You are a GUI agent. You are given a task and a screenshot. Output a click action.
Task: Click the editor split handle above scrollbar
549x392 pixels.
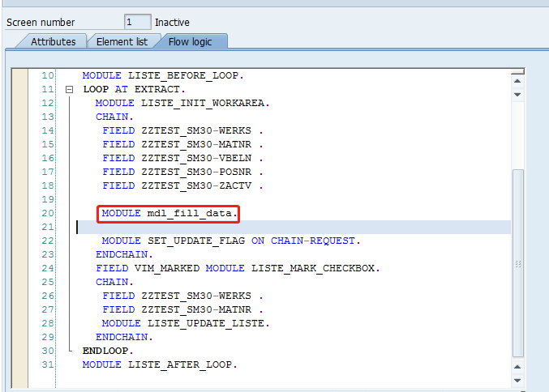point(517,72)
